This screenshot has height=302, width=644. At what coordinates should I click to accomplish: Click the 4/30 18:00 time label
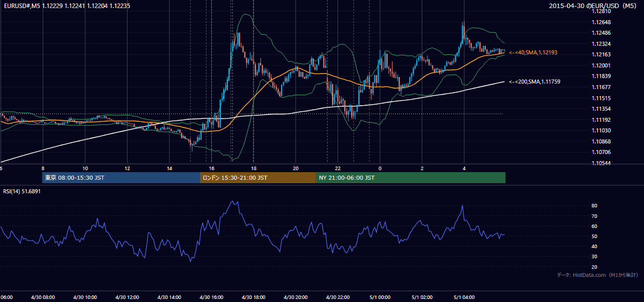(253, 297)
